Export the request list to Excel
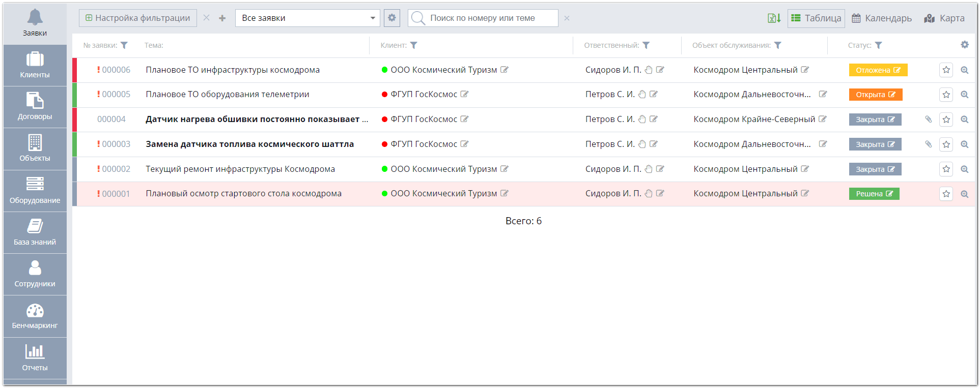The width and height of the screenshot is (980, 388). click(774, 18)
